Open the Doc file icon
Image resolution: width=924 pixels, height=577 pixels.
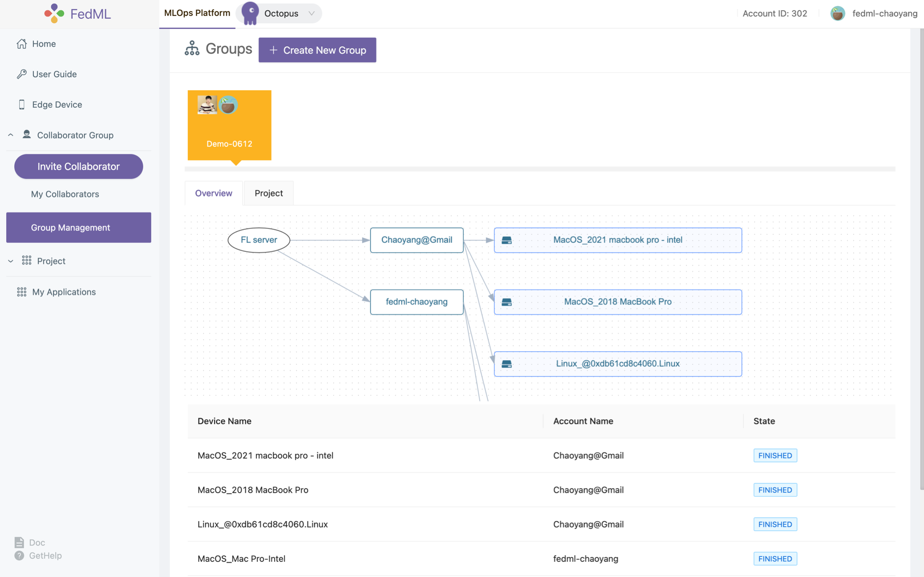(19, 542)
